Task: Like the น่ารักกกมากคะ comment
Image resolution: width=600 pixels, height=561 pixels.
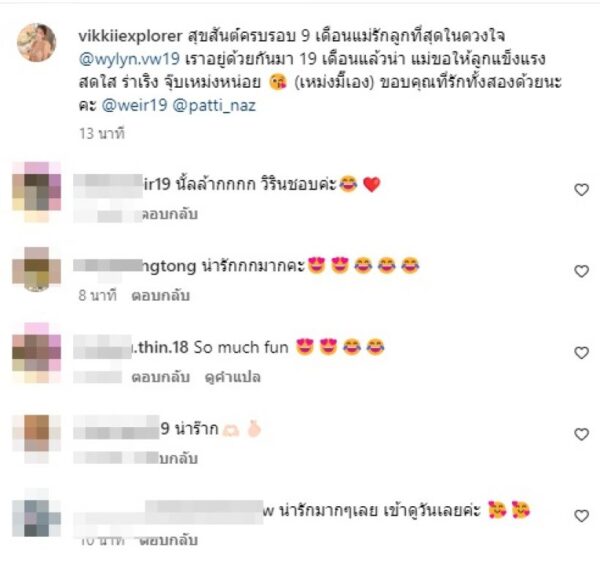Action: point(581,271)
